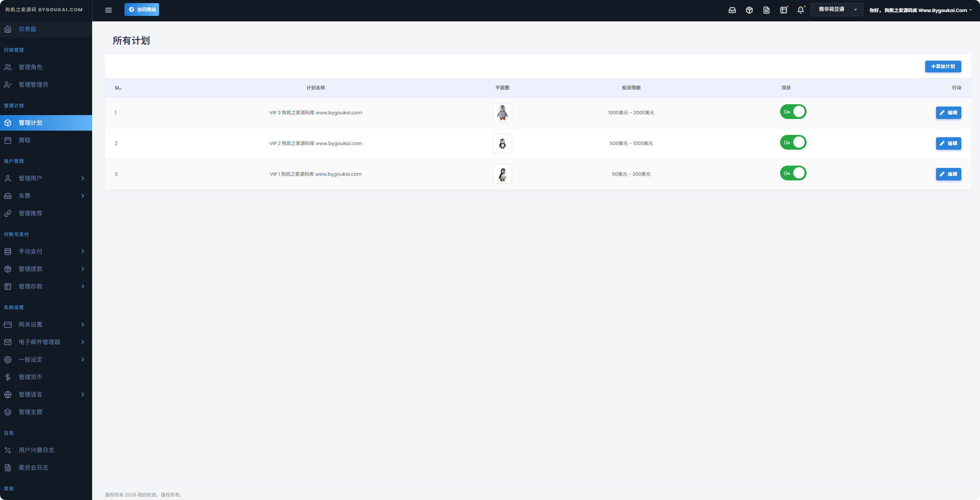Open the notification bell icon
Screen dimensions: 980x500
[x=801, y=10]
